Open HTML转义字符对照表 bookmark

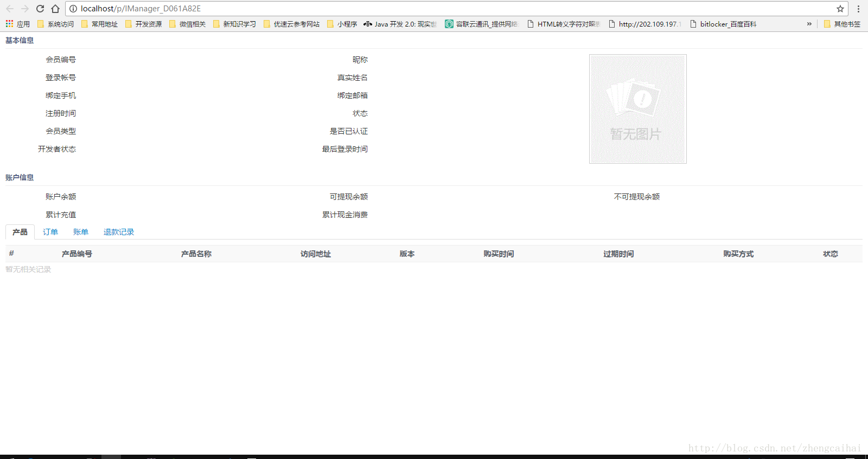click(564, 24)
